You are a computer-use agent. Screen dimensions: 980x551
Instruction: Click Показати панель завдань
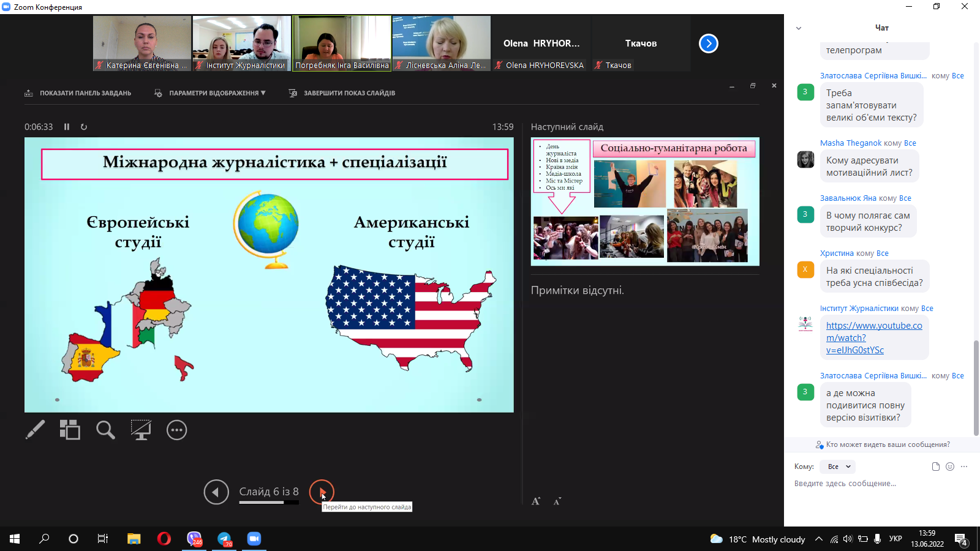(78, 93)
